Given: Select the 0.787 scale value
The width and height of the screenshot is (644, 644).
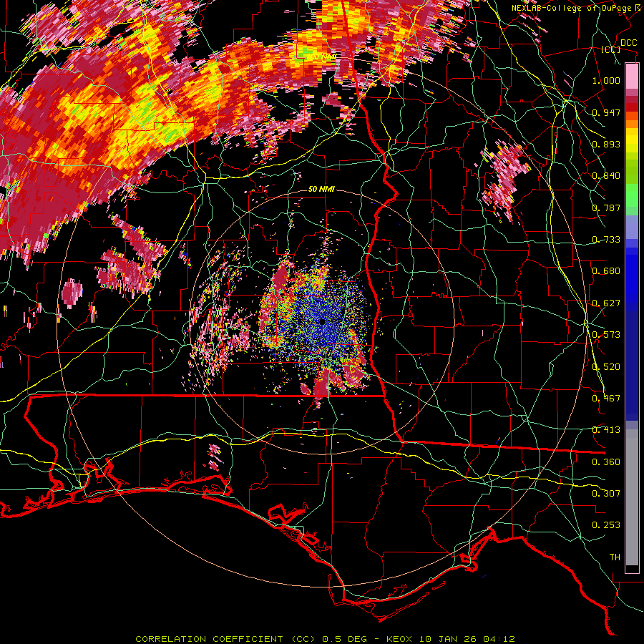Looking at the screenshot, I should point(606,208).
